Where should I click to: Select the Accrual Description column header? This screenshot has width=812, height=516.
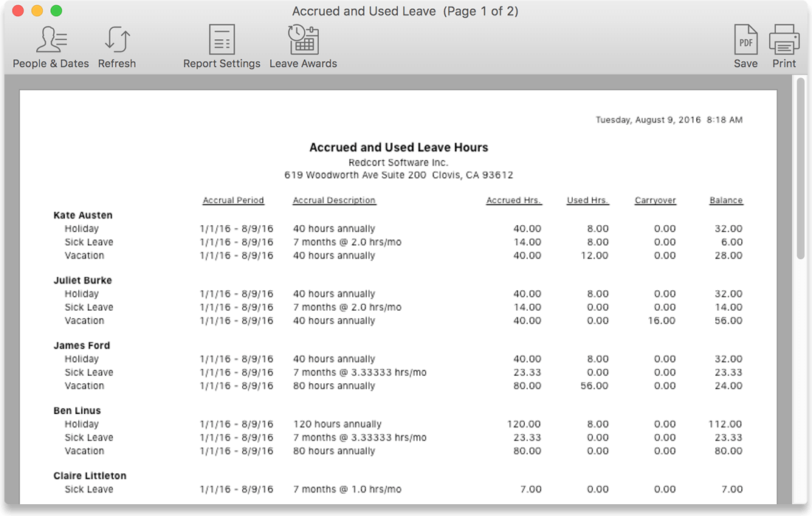coord(334,201)
